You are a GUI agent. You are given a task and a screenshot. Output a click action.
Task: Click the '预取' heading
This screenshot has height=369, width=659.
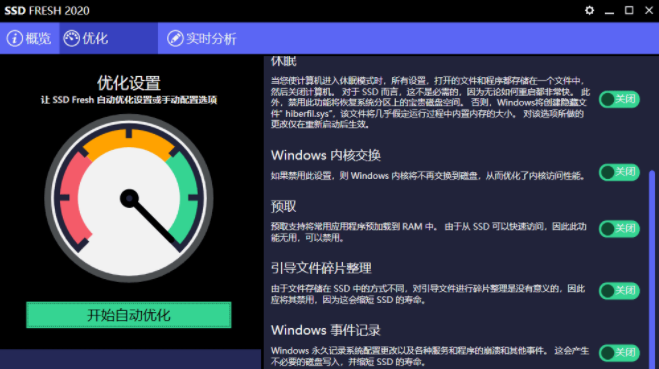(284, 206)
